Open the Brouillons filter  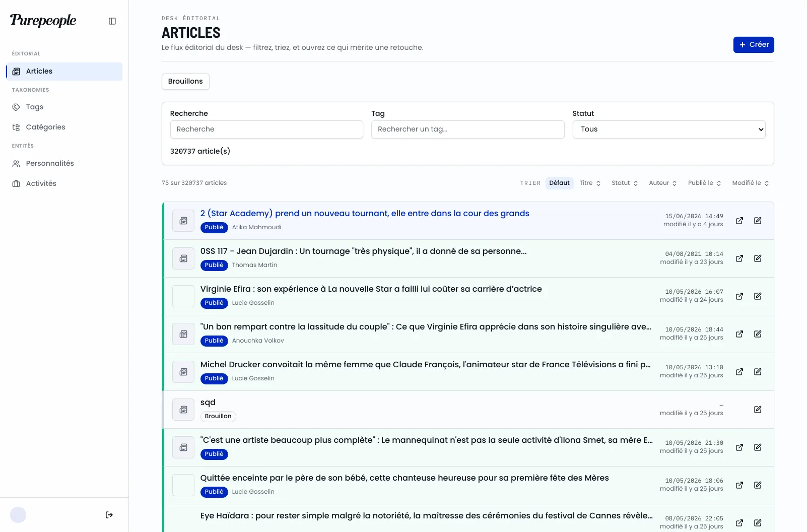pos(185,82)
